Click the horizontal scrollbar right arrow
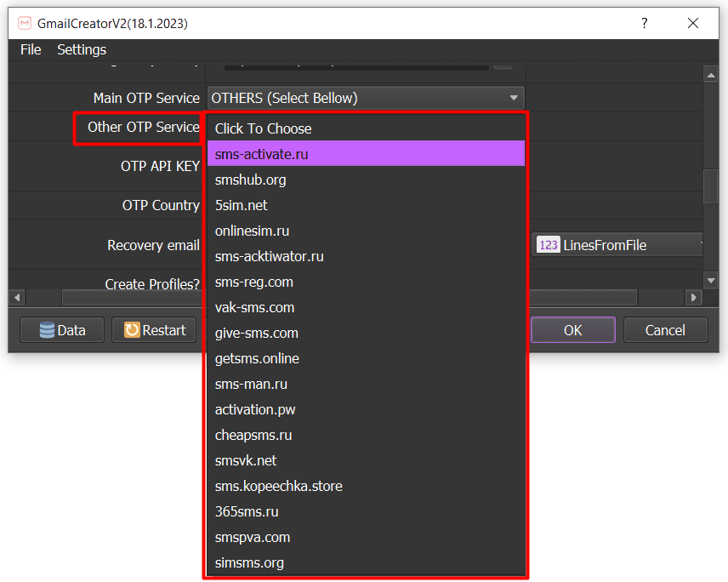 coord(694,297)
